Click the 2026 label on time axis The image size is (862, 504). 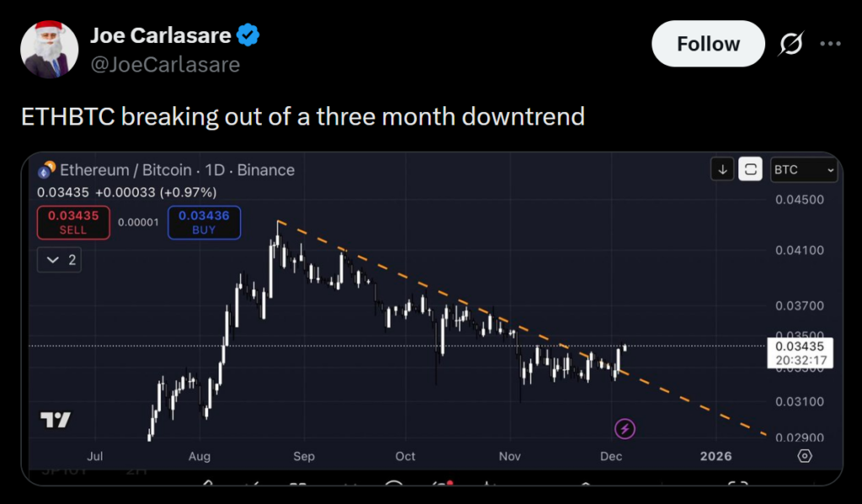click(716, 456)
